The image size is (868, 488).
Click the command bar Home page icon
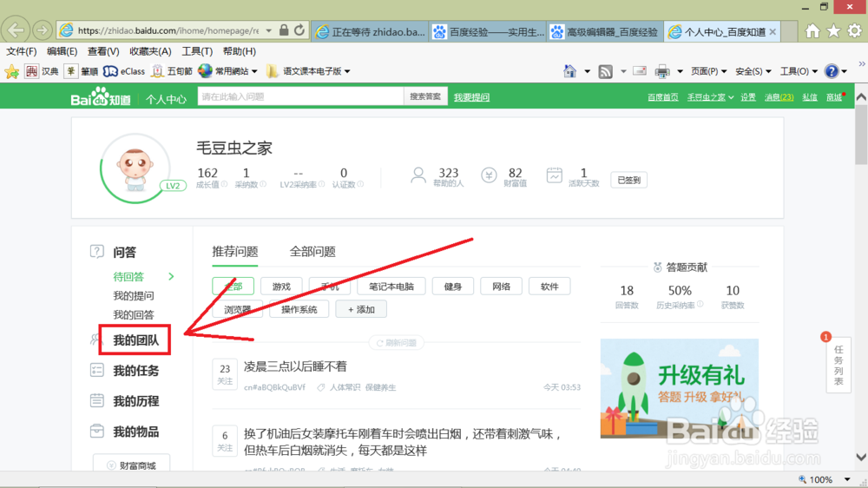(x=569, y=71)
